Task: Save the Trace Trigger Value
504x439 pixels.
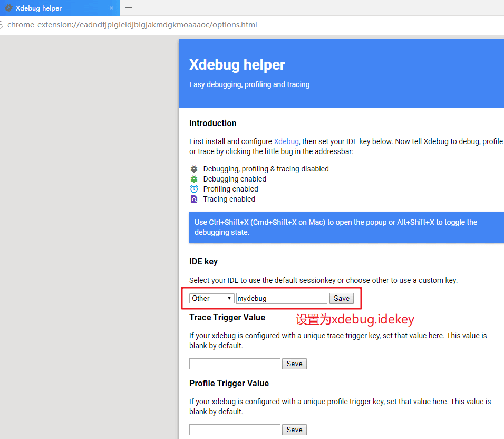Action: point(294,364)
